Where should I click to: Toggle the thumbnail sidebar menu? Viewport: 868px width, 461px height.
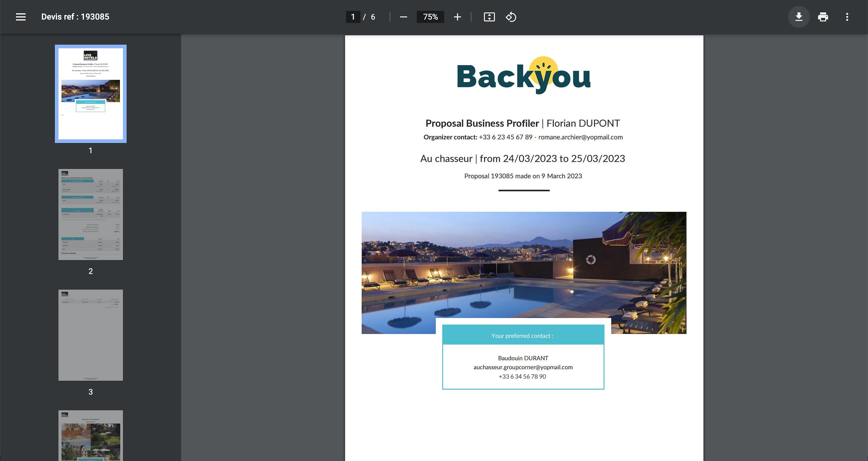(21, 16)
